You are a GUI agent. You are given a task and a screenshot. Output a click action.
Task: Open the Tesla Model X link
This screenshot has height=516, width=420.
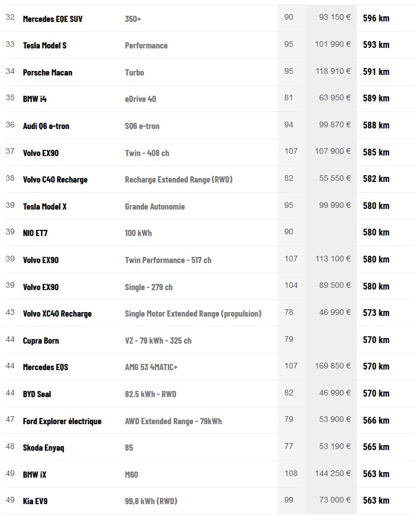coord(44,207)
